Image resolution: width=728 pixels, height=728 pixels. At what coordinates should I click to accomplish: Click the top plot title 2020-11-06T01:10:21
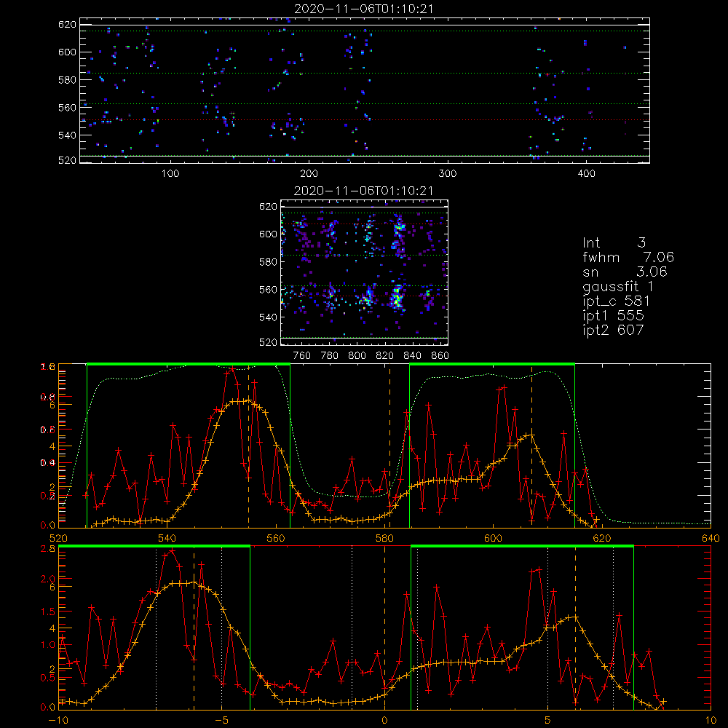364,9
